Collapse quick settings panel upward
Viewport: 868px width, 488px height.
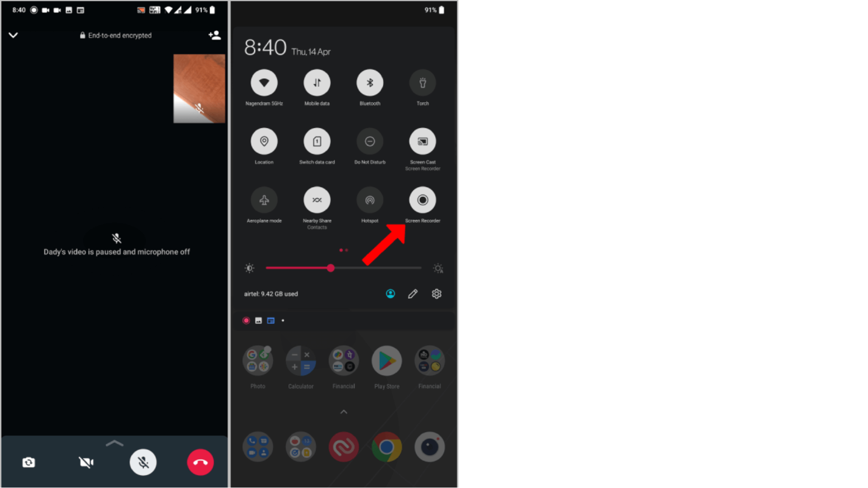point(344,413)
